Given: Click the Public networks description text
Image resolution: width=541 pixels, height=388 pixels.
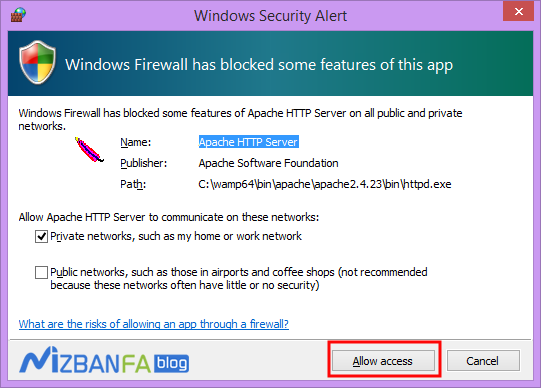Looking at the screenshot, I should (x=239, y=279).
